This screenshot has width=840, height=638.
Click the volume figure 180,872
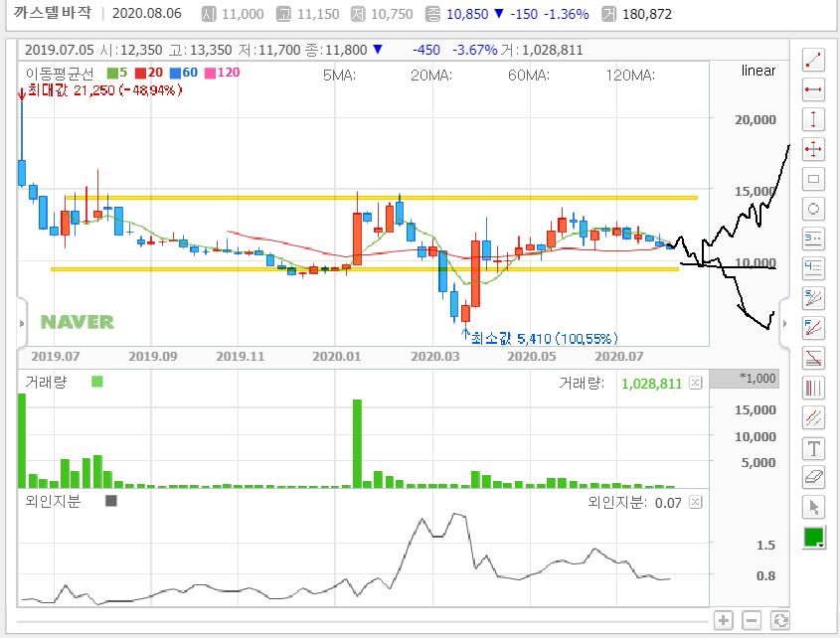coord(647,14)
